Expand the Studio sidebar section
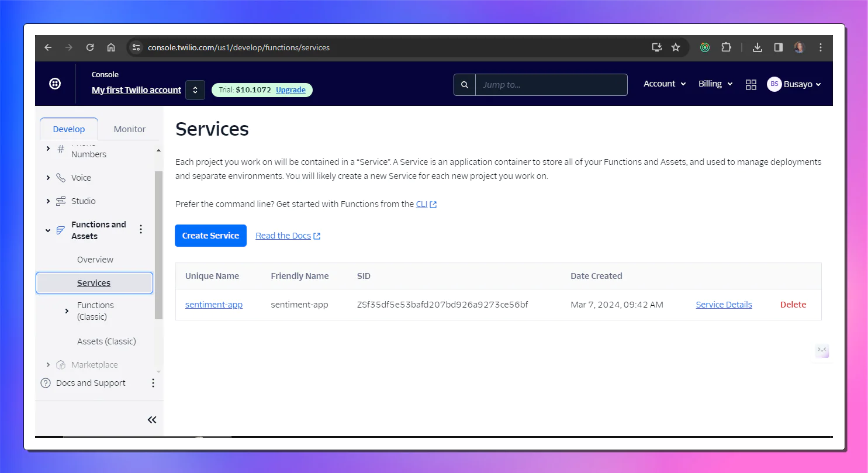868x473 pixels. (48, 201)
